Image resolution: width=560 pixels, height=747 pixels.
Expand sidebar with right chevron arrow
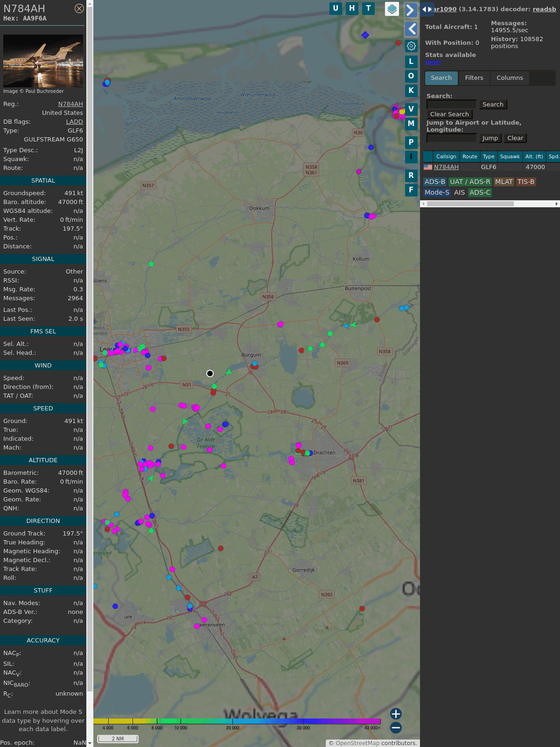click(410, 10)
